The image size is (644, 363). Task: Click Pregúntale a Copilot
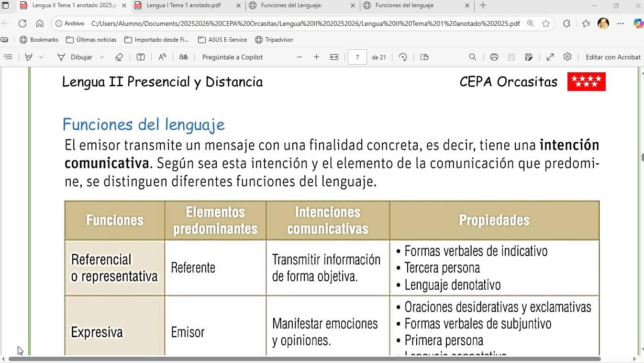point(233,57)
